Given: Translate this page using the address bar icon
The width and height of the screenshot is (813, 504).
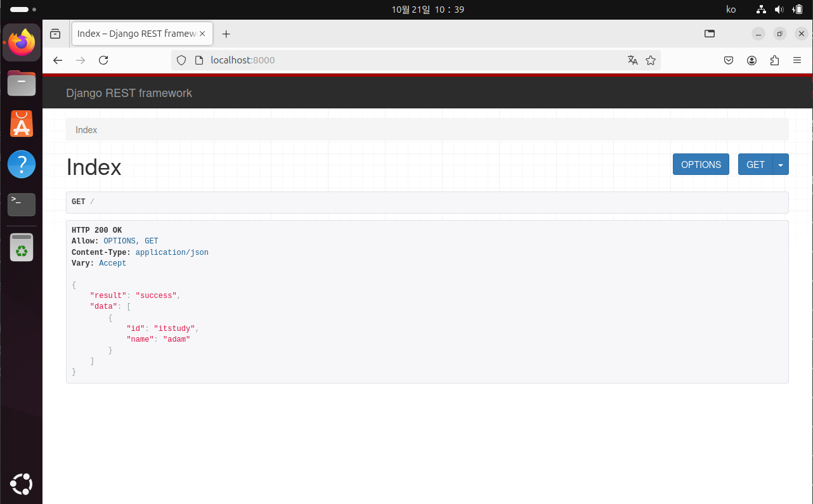Looking at the screenshot, I should tap(632, 60).
